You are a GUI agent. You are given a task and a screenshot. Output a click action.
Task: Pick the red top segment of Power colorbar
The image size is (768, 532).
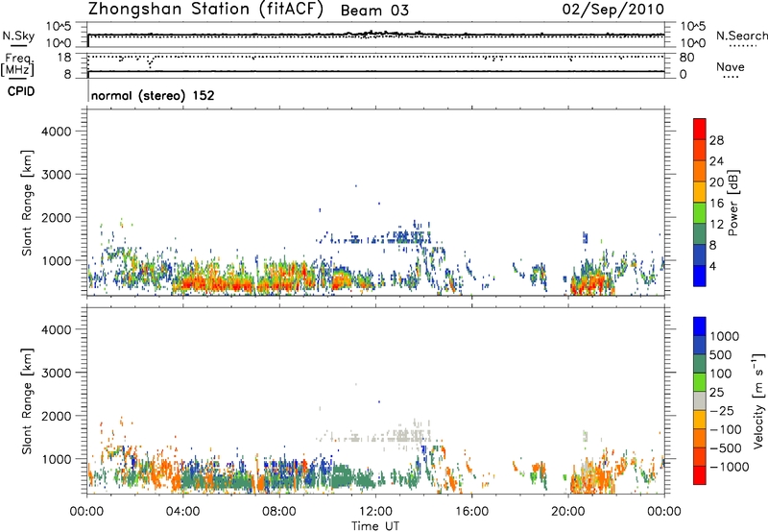point(700,129)
